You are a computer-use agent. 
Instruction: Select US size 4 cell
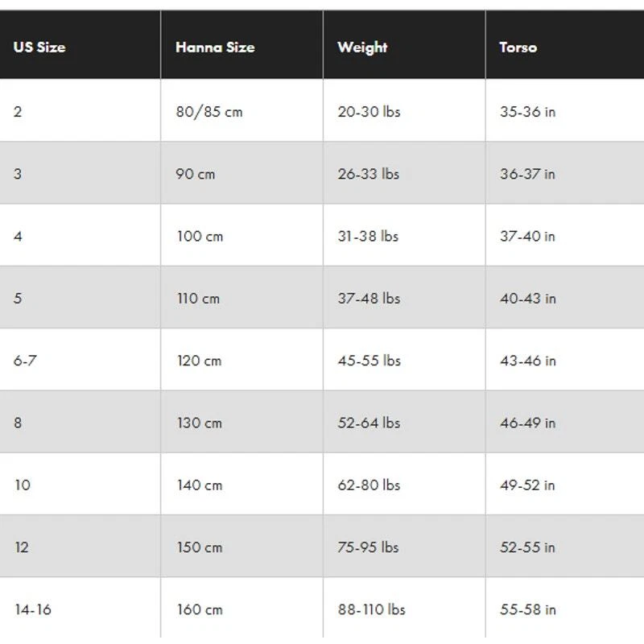coord(18,237)
